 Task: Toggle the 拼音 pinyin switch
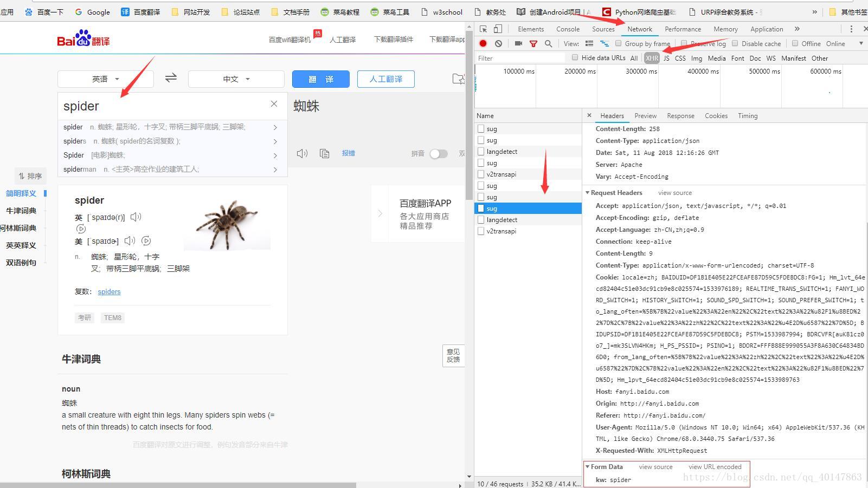[x=439, y=154]
